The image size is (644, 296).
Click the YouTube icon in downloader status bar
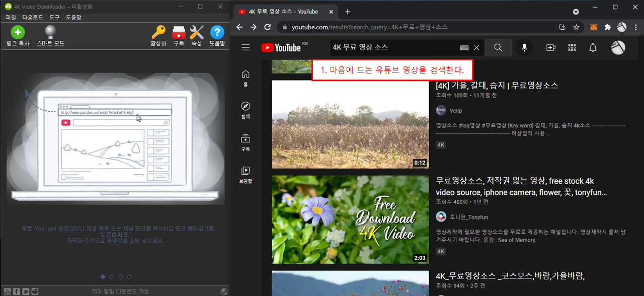[8, 291]
